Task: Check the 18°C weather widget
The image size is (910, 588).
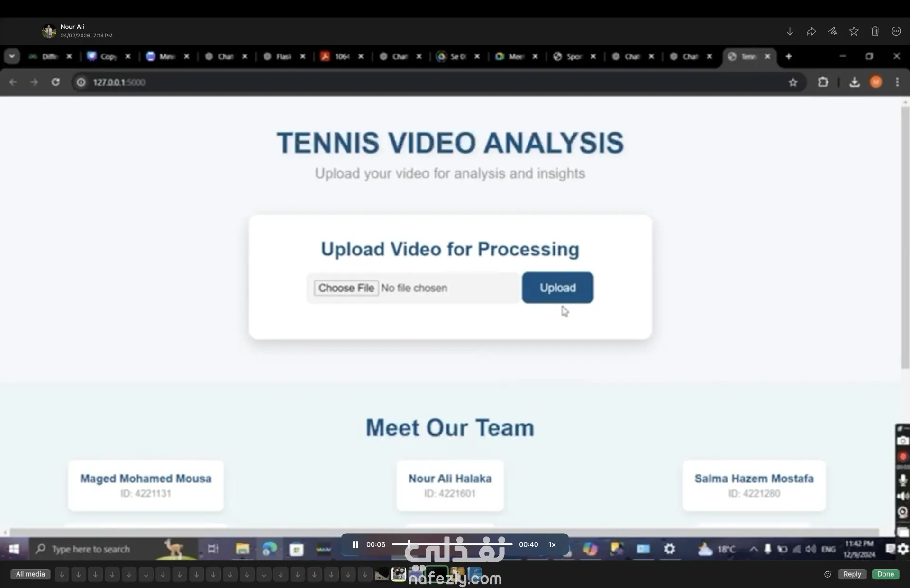Action: 716,549
